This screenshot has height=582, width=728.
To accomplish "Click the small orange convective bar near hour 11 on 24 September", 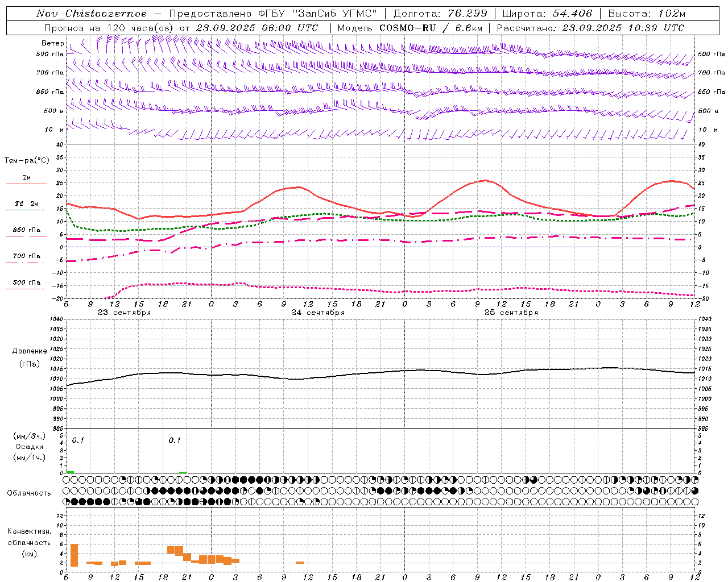I will pos(300,563).
